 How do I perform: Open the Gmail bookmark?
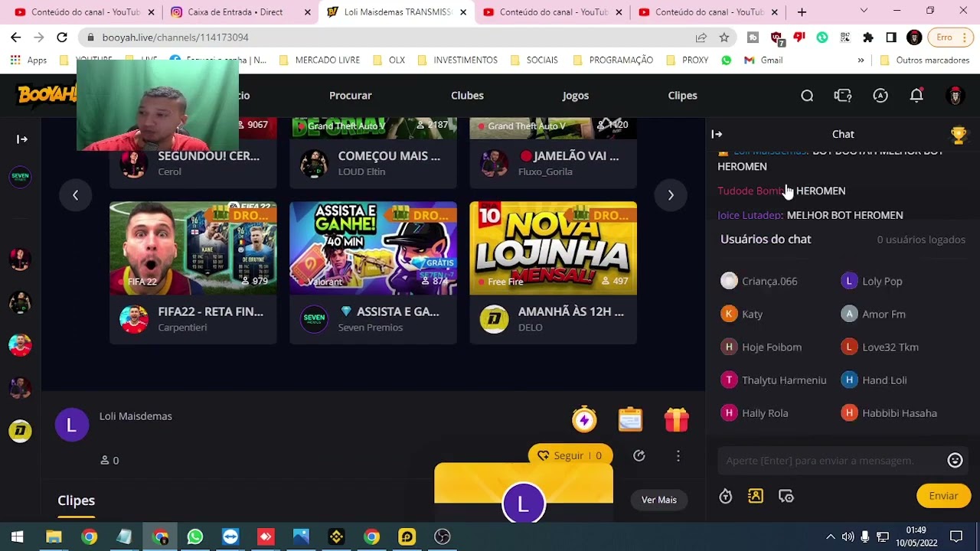(x=763, y=60)
